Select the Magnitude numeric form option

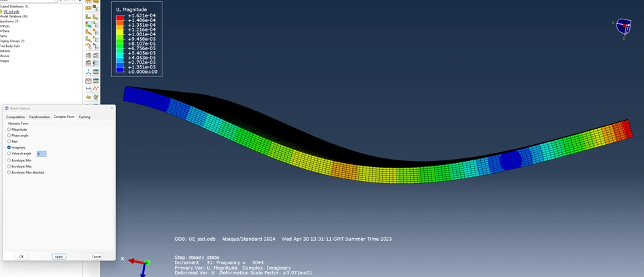[x=9, y=129]
